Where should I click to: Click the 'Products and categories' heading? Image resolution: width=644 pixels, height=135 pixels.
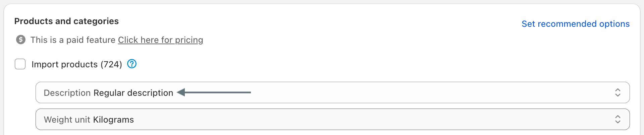(66, 21)
